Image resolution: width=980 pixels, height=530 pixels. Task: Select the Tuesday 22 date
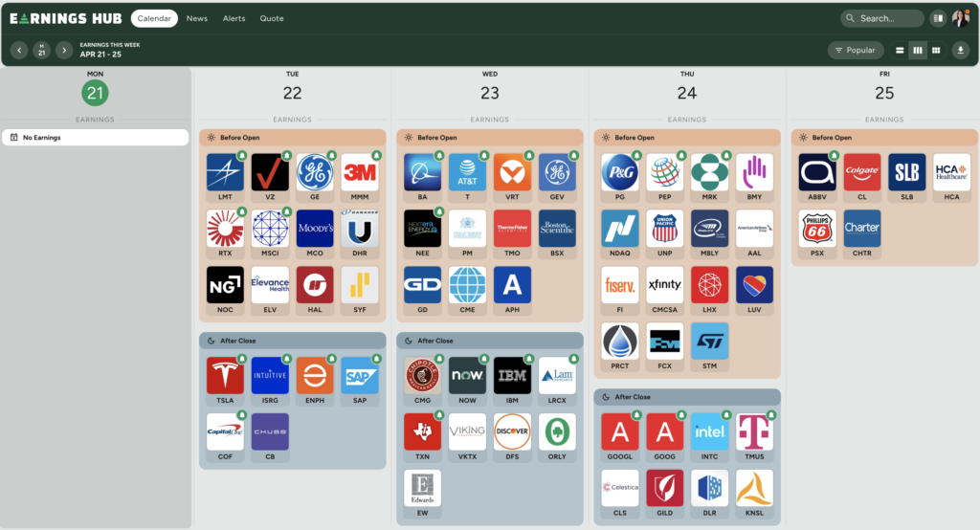[293, 93]
